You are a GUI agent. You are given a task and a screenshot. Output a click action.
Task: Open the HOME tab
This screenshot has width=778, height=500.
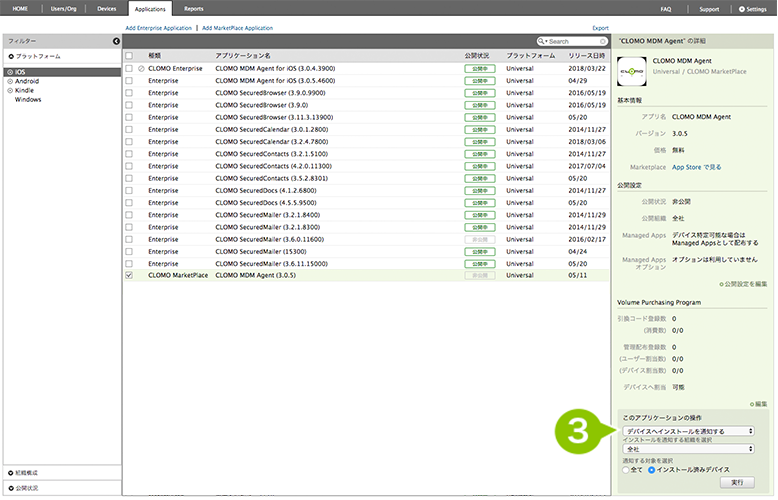coord(20,8)
